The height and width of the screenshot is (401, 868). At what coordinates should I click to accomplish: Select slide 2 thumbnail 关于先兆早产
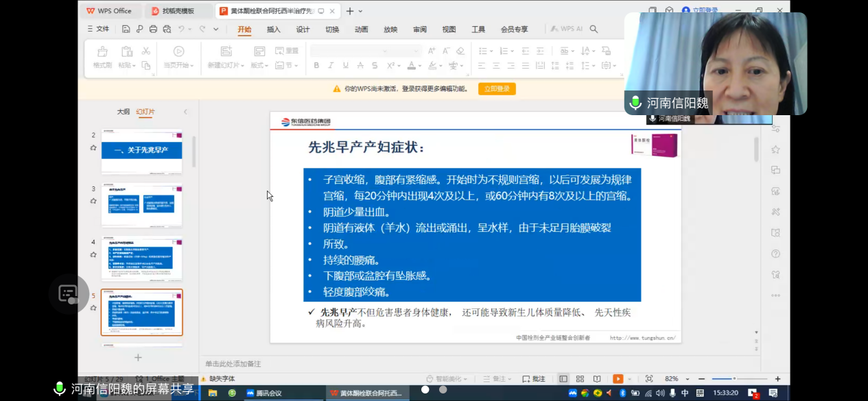coord(141,151)
